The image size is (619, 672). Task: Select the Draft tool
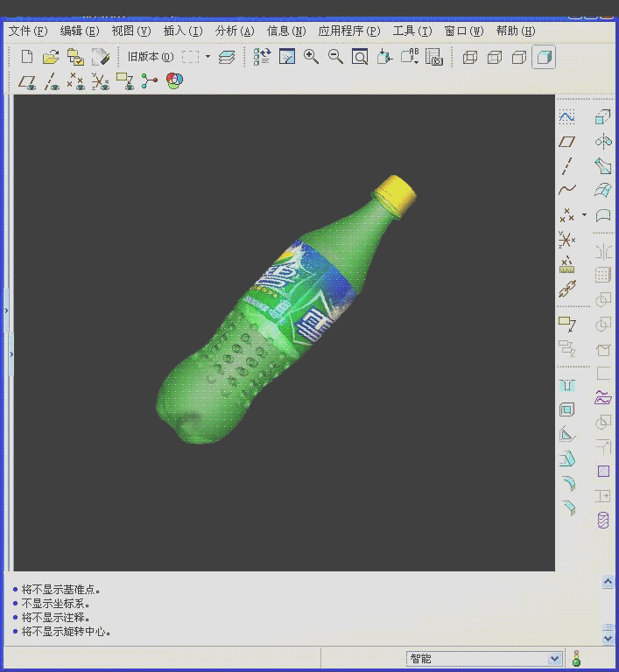(567, 459)
